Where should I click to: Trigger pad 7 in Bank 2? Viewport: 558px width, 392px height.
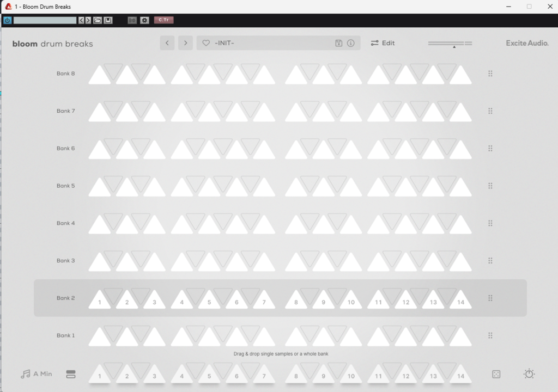pyautogui.click(x=264, y=301)
